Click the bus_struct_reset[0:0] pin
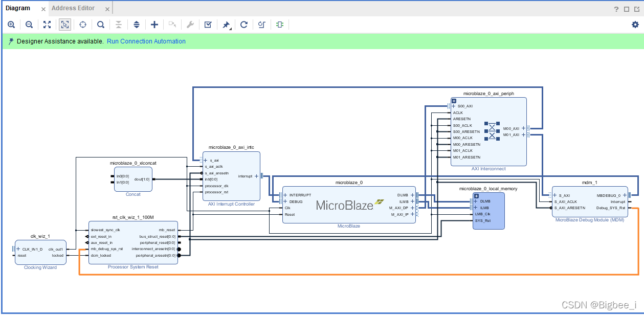Viewport: 644px width, 315px height. pyautogui.click(x=158, y=236)
